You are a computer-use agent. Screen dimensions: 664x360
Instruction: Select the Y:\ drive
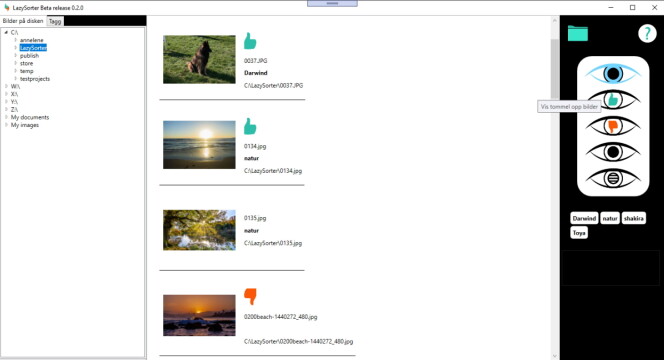pos(14,102)
